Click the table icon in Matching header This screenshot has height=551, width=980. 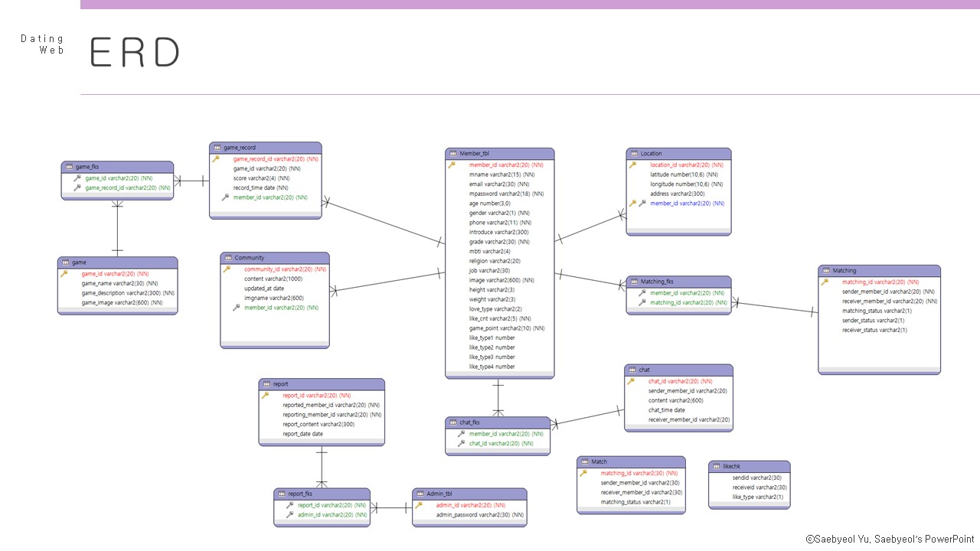(x=825, y=271)
